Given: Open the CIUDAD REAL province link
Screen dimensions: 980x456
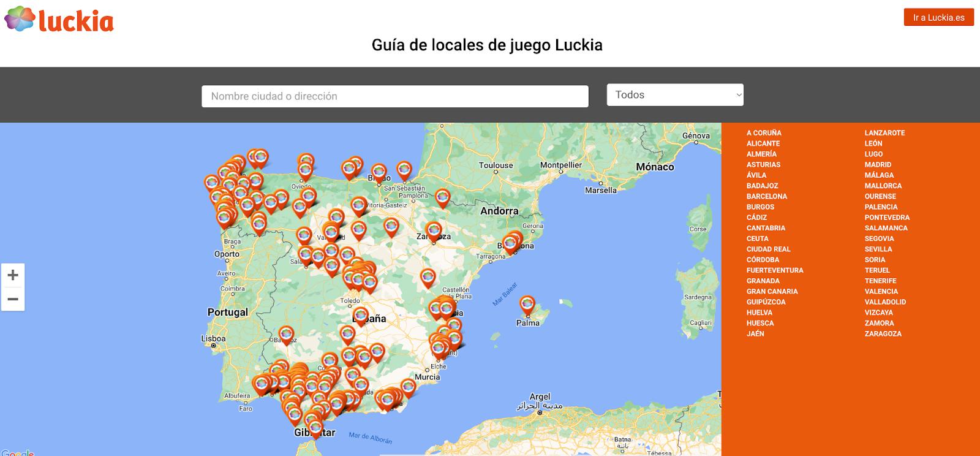Looking at the screenshot, I should point(768,249).
